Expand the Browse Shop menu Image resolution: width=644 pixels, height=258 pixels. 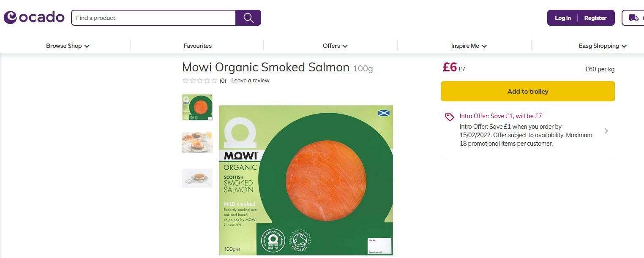pyautogui.click(x=68, y=46)
